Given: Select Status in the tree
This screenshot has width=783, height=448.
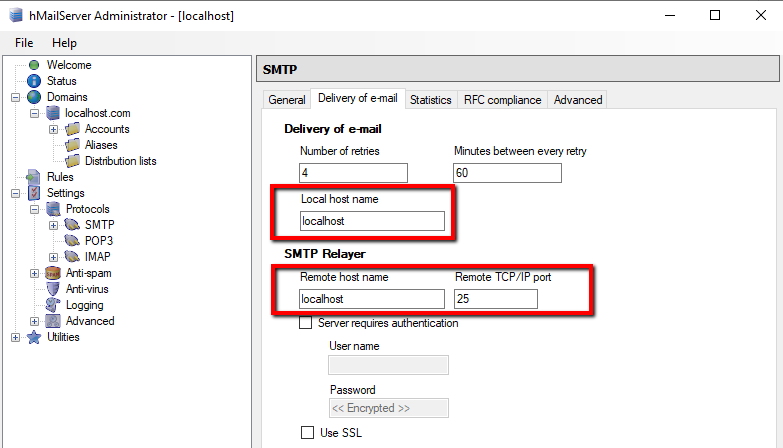Looking at the screenshot, I should [x=61, y=81].
